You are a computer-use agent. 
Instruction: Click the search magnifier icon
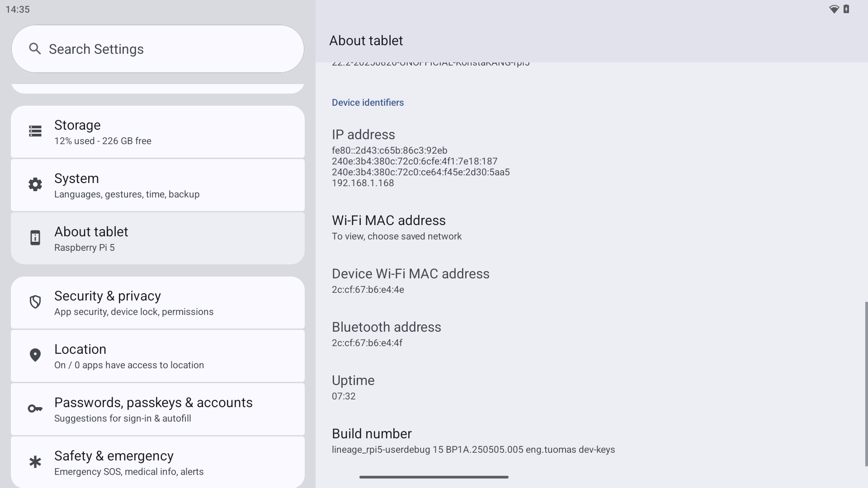(36, 48)
